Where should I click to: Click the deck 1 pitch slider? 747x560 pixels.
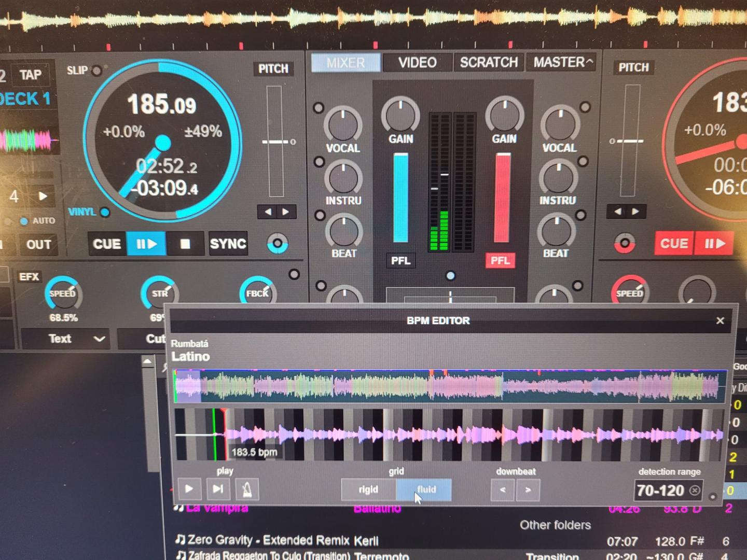[x=274, y=142]
